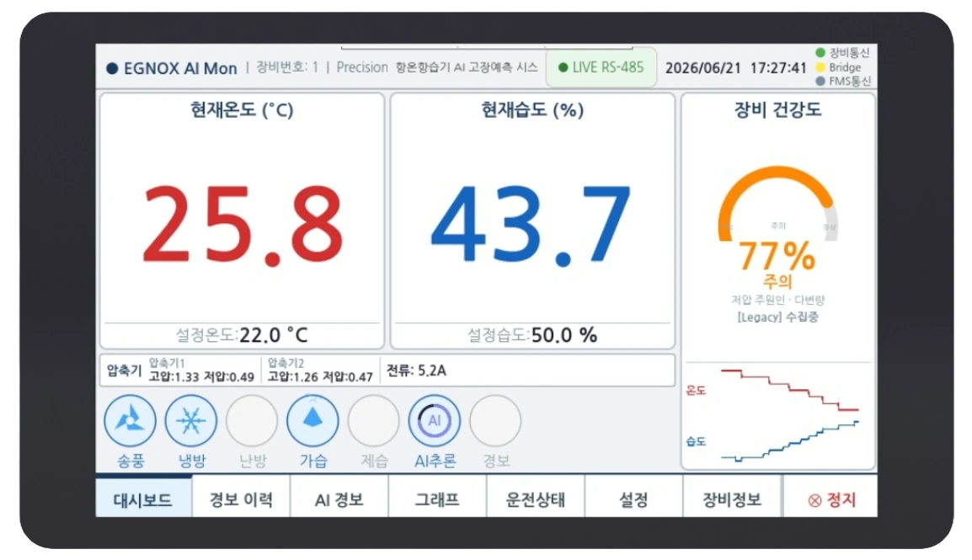Click the inactive 제습 circle
The image size is (972, 560).
point(373,420)
